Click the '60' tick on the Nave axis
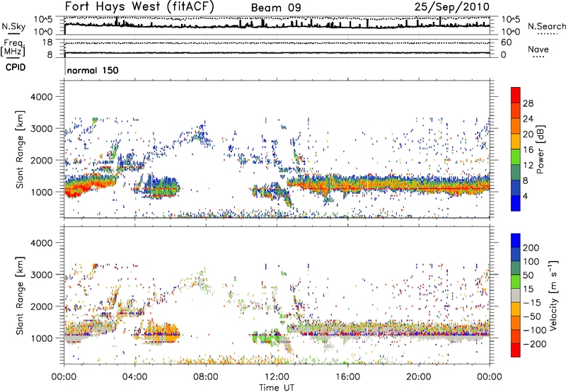The image size is (566, 392). tap(506, 42)
